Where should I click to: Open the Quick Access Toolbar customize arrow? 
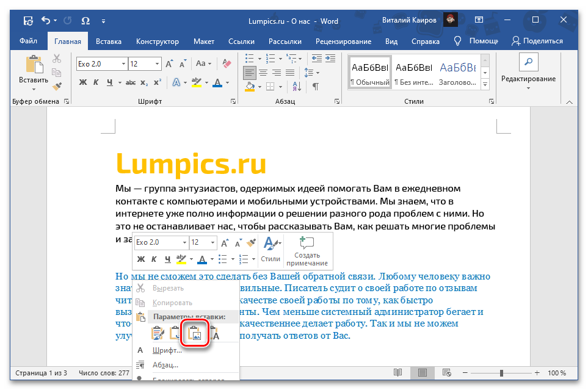(x=103, y=21)
